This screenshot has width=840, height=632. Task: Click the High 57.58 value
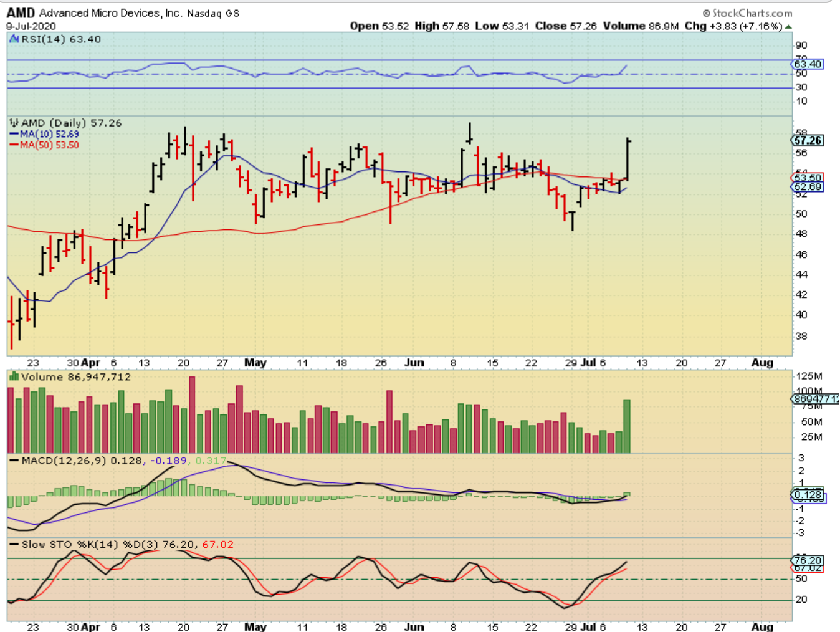coord(442,26)
